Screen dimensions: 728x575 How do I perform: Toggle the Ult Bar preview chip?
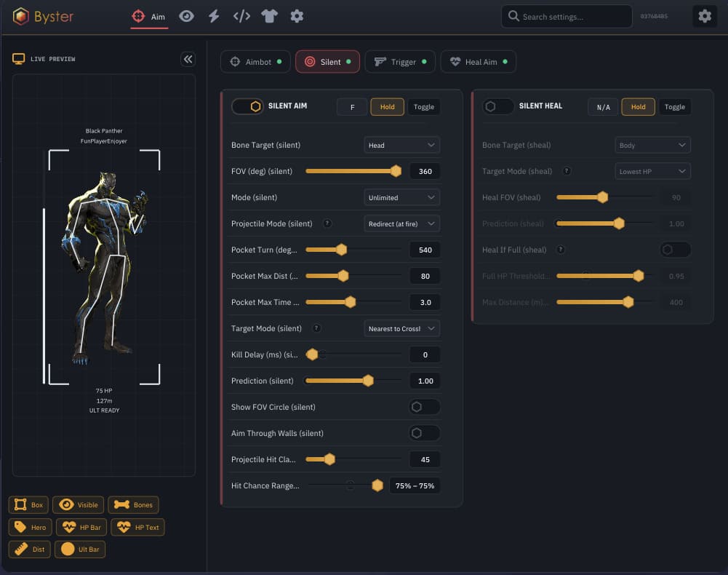(x=80, y=550)
